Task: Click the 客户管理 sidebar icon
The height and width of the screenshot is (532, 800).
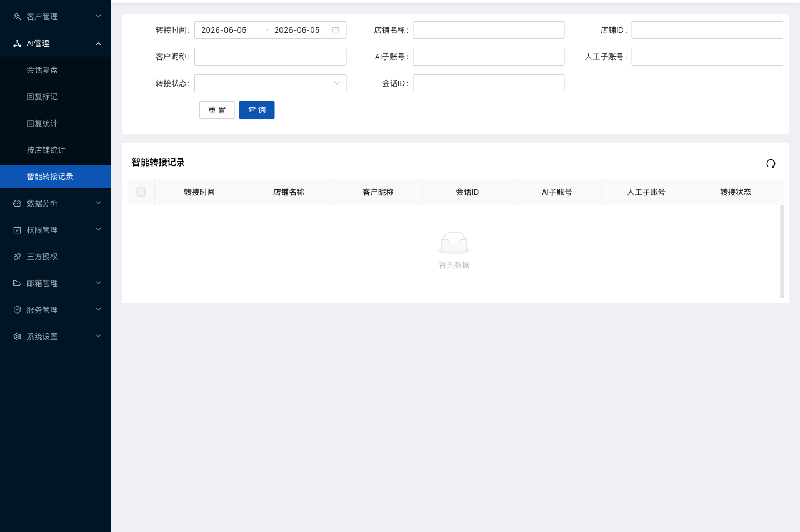Action: [x=17, y=17]
